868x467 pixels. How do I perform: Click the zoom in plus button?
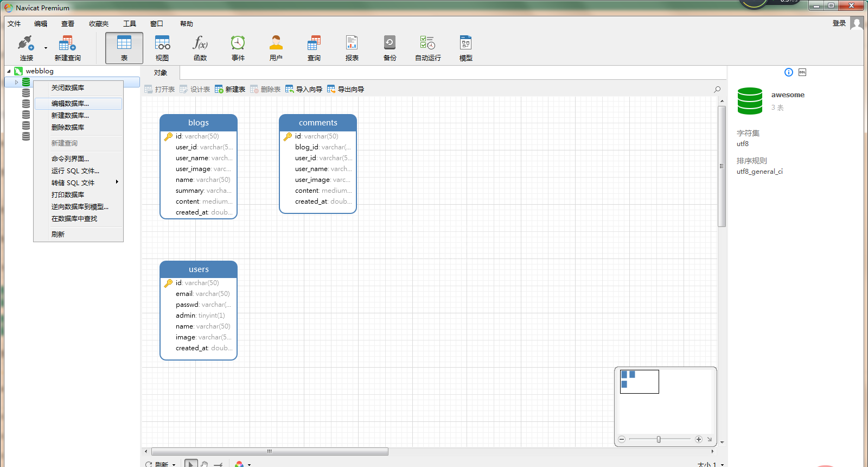point(699,439)
